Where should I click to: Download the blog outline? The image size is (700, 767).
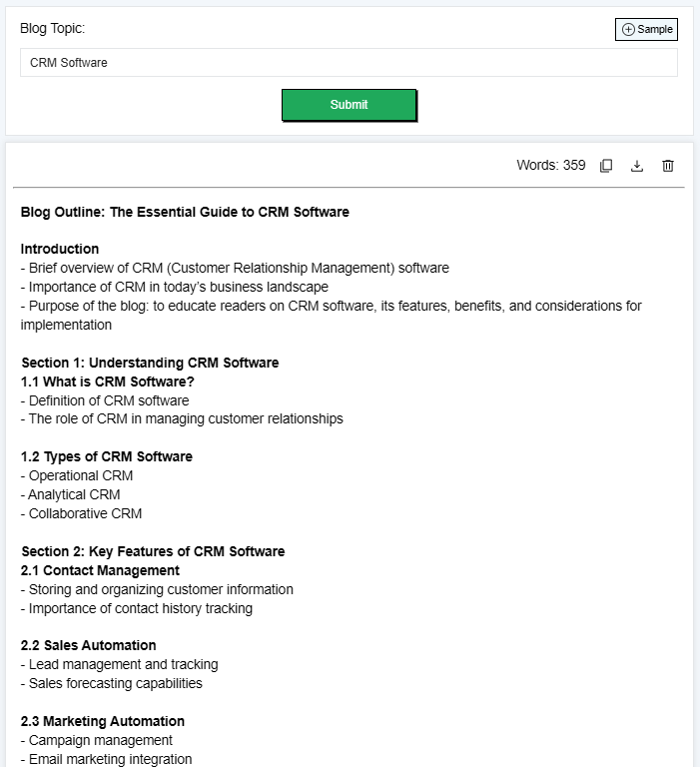(637, 166)
